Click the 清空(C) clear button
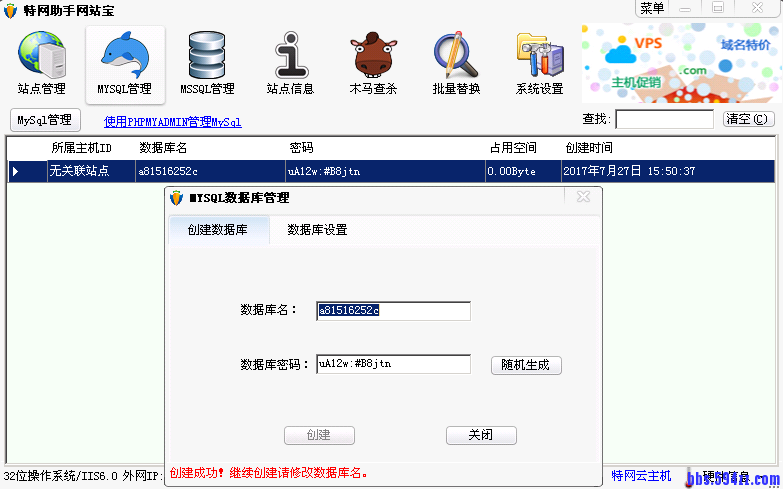 pyautogui.click(x=748, y=119)
